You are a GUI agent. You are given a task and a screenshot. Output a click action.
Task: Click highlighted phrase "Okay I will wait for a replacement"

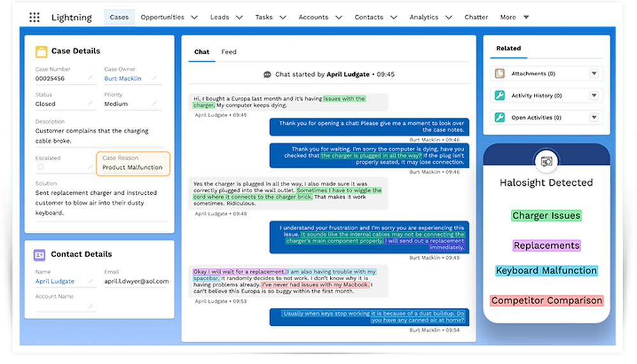pyautogui.click(x=240, y=272)
